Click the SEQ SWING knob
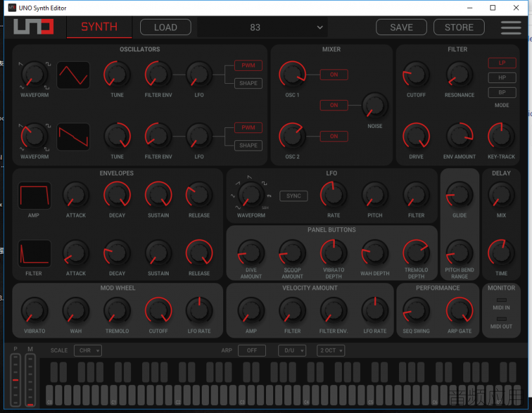 click(x=416, y=311)
